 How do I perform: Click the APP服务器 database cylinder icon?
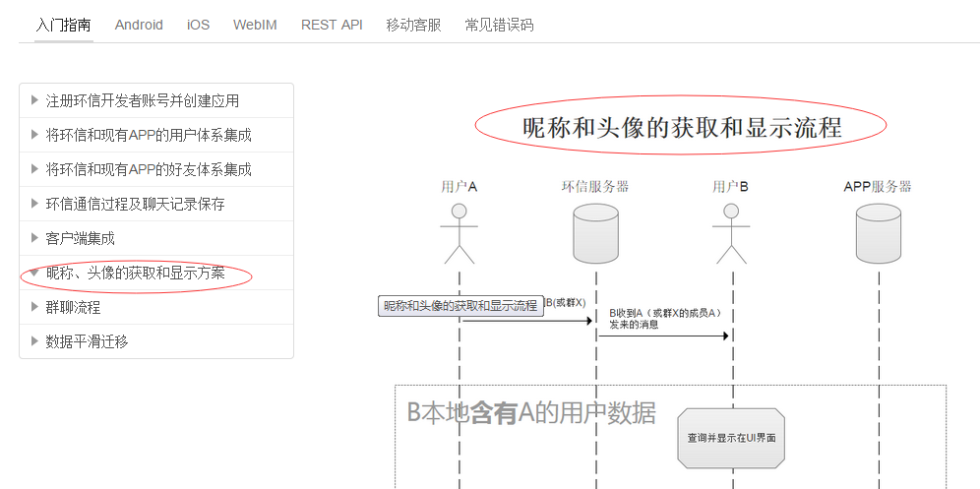click(878, 234)
